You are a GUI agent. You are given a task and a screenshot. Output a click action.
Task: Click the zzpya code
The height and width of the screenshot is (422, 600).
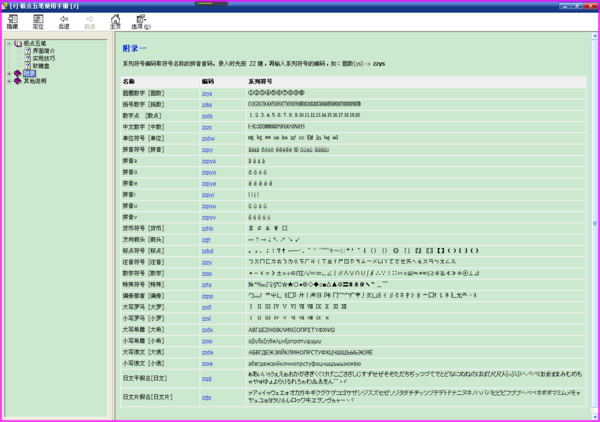209,161
